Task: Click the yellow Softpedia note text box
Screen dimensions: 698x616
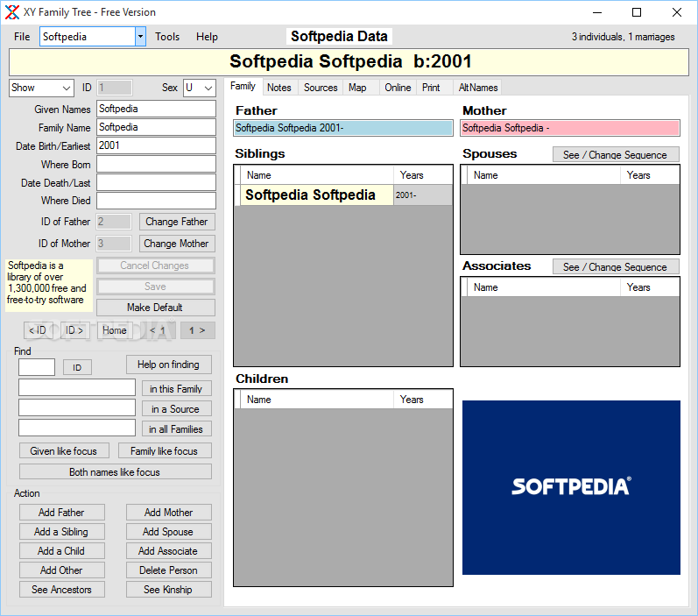Action: click(x=49, y=286)
